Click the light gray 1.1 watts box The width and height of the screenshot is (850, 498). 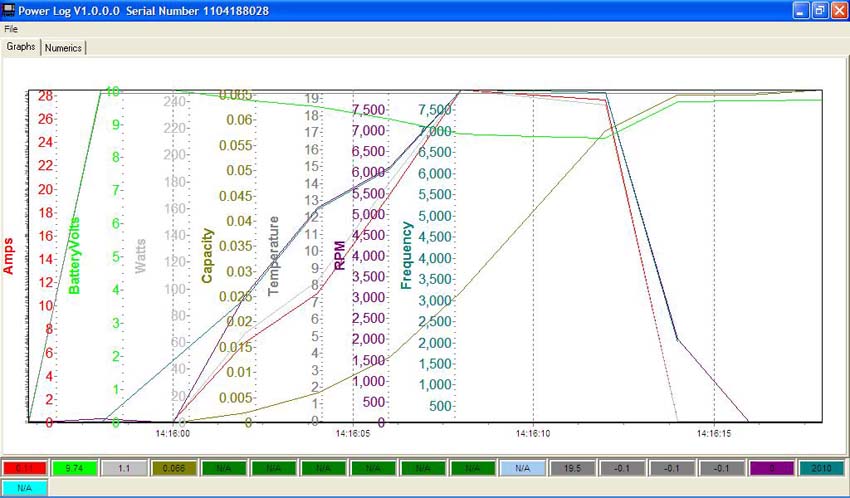tap(124, 468)
